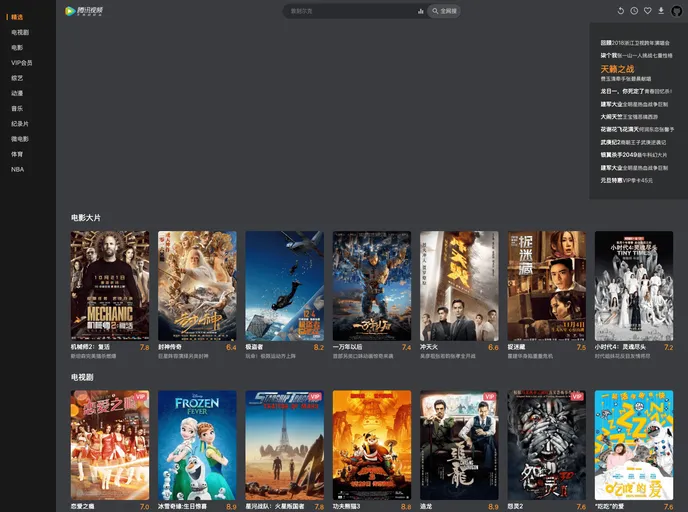Open 体育 category in the sidebar

tap(17, 154)
